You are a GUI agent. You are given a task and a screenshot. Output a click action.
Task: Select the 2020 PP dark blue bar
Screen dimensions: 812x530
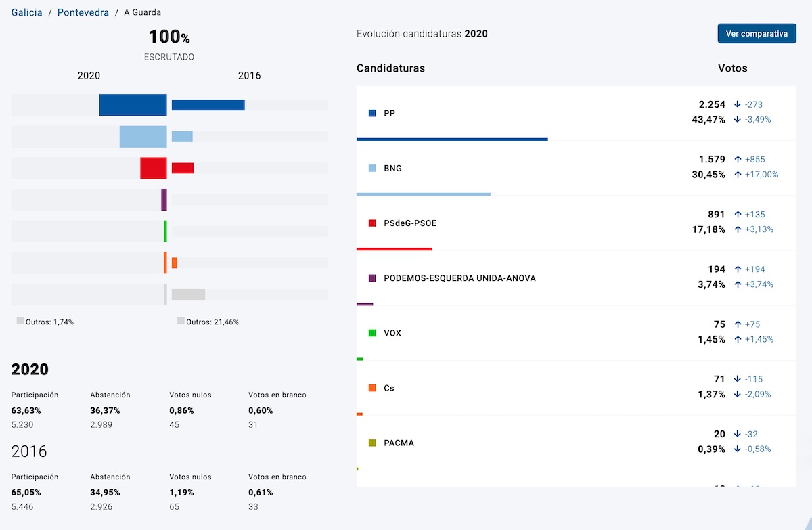tap(133, 105)
